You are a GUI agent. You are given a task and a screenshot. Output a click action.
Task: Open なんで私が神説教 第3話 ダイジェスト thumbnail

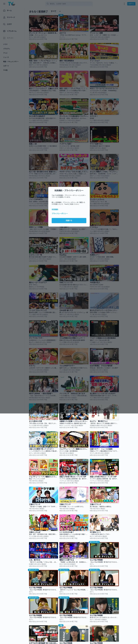click(x=104, y=578)
